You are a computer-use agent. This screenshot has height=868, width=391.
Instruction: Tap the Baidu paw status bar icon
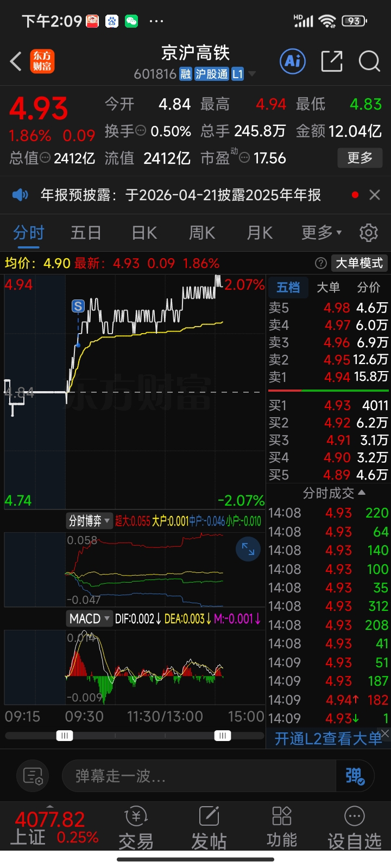pos(112,21)
